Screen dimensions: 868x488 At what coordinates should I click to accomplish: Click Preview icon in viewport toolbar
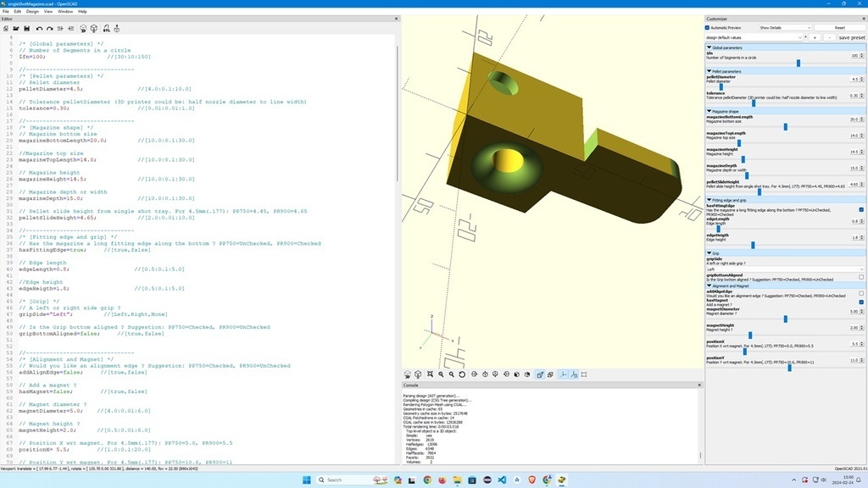[408, 374]
